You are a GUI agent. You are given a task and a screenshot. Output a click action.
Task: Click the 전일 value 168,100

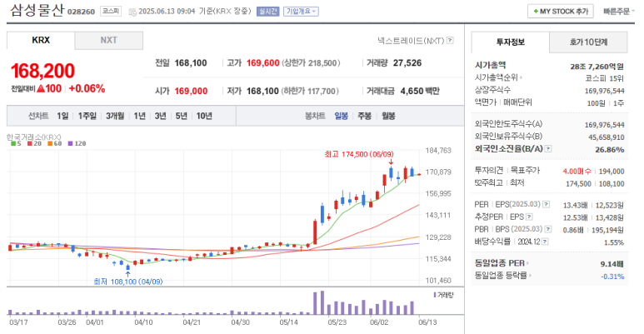pyautogui.click(x=191, y=62)
